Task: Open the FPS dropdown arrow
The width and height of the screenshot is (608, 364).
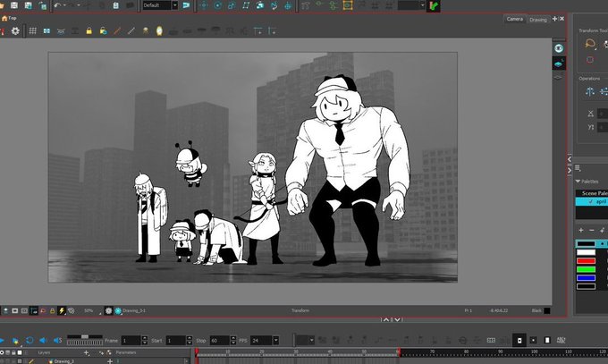Action: (275, 341)
